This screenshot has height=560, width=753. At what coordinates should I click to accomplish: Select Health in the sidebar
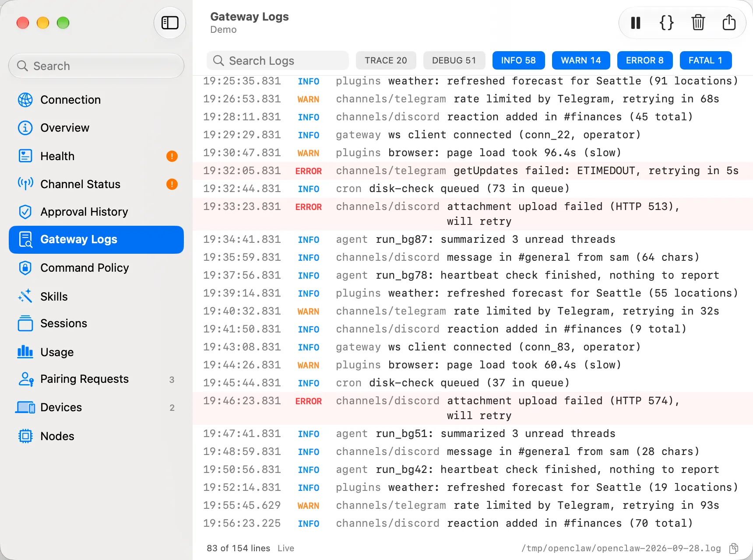(96, 156)
